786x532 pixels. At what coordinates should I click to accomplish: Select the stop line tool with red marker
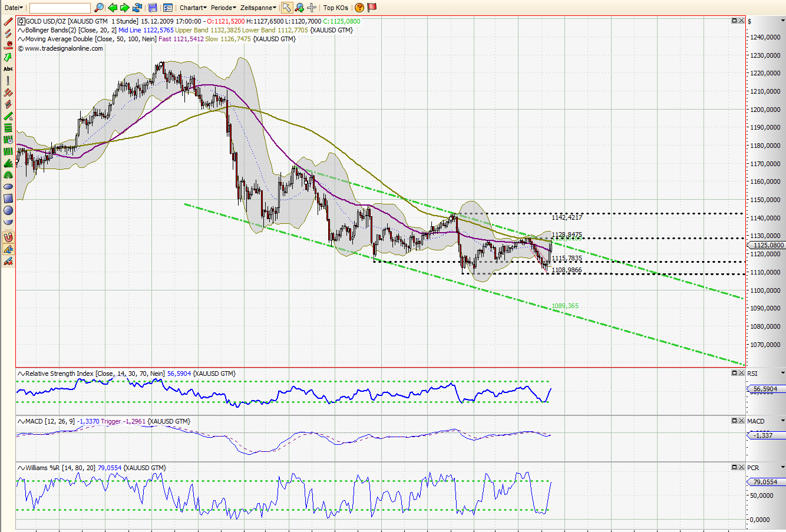(8, 45)
